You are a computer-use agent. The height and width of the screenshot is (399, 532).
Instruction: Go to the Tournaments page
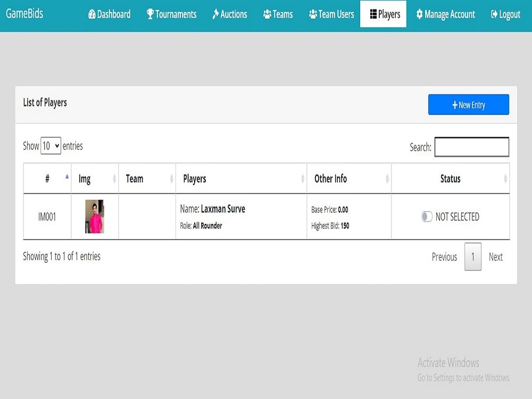coord(171,14)
